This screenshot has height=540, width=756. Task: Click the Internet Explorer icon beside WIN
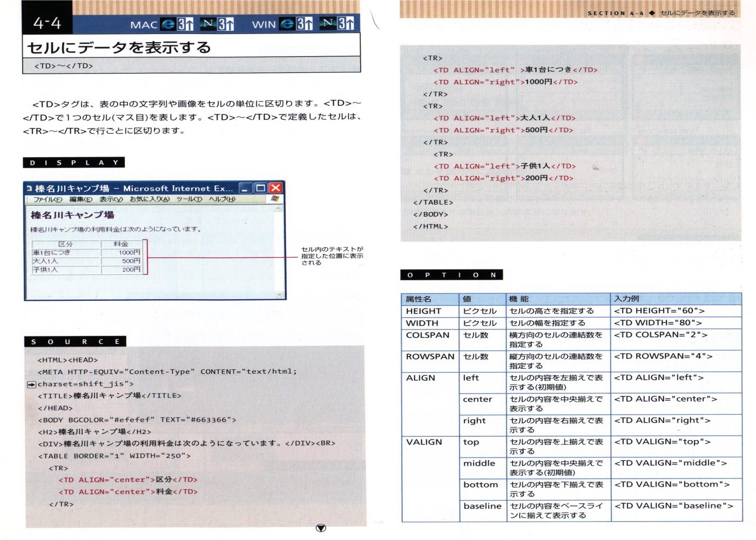tap(288, 24)
